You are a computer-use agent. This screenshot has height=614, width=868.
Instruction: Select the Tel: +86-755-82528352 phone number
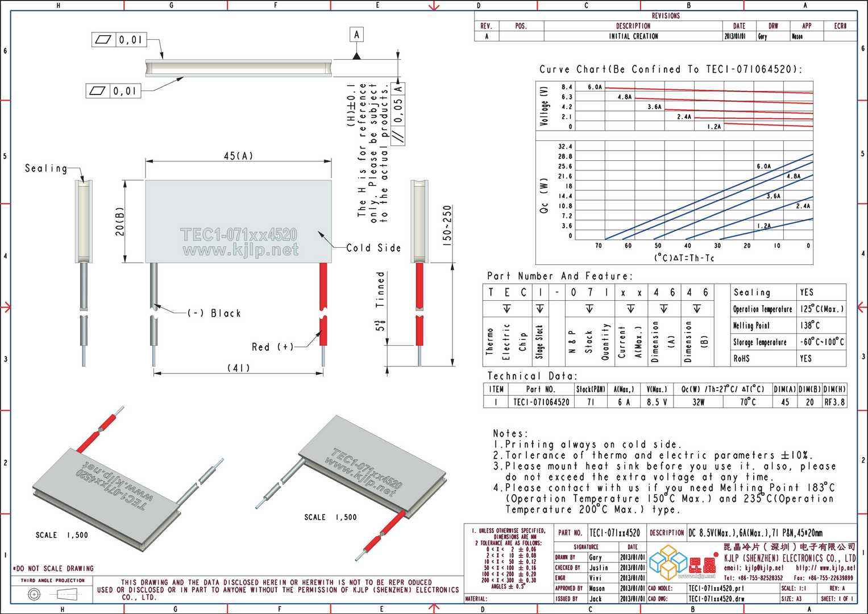[x=753, y=578]
